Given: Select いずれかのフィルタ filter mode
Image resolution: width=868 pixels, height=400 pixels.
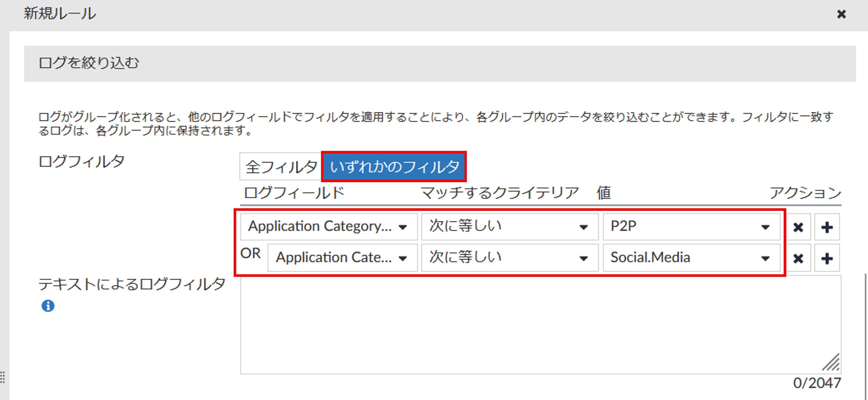Looking at the screenshot, I should [x=394, y=167].
